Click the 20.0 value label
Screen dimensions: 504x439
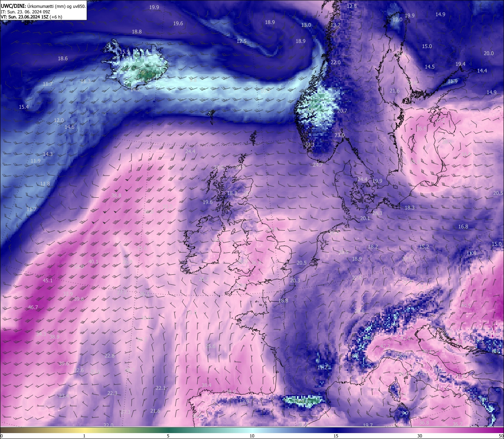coord(489,54)
